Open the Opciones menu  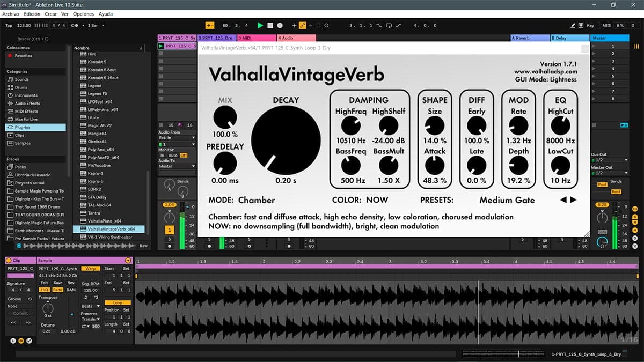(x=83, y=14)
